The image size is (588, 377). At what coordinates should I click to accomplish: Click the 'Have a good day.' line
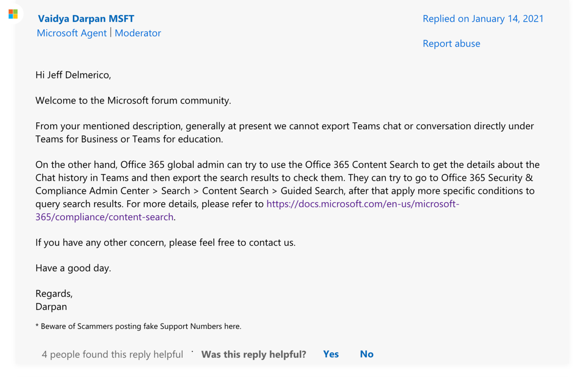73,268
